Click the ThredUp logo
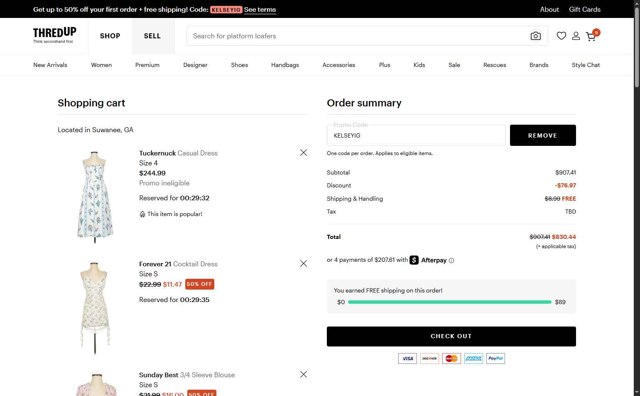The height and width of the screenshot is (396, 640). (x=54, y=35)
